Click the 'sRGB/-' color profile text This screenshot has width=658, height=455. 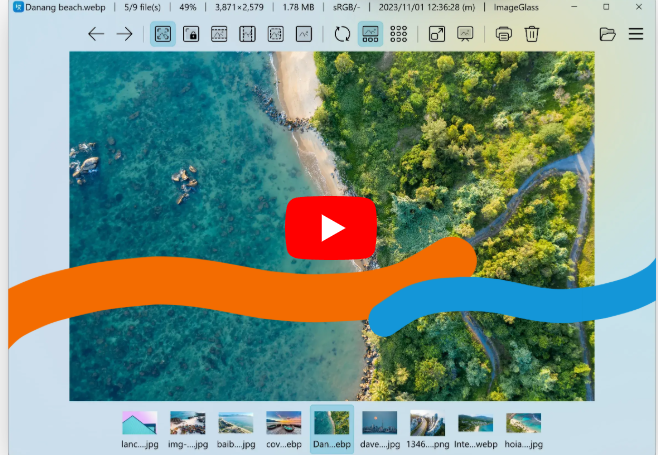point(346,7)
